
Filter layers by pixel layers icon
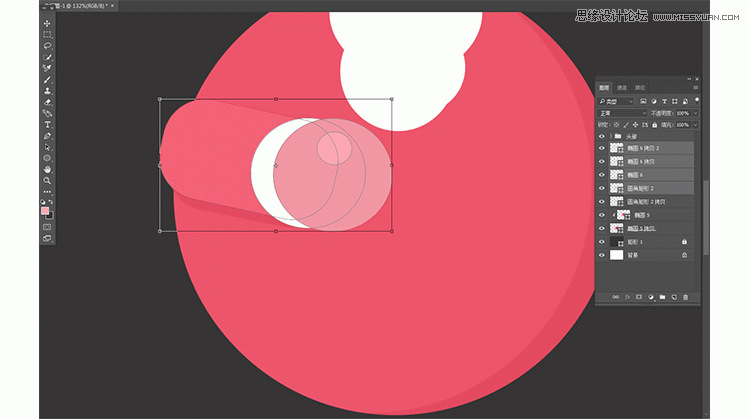tap(643, 101)
